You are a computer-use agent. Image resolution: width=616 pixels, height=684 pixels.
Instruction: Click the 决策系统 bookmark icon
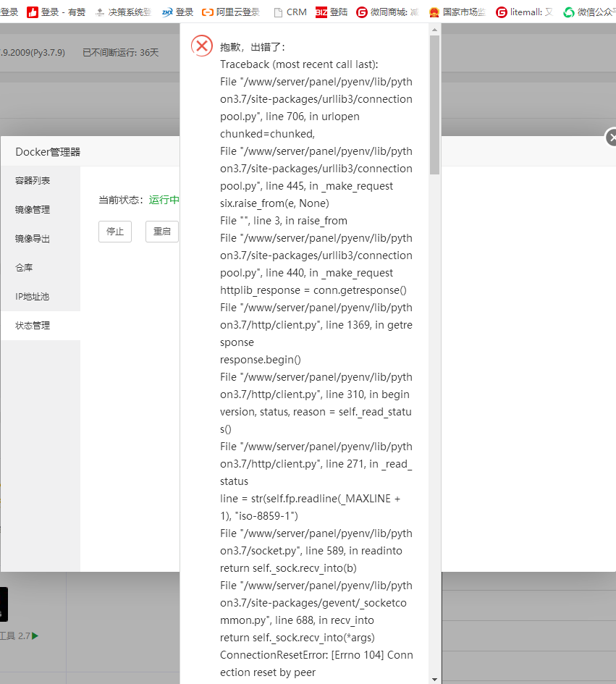[100, 12]
